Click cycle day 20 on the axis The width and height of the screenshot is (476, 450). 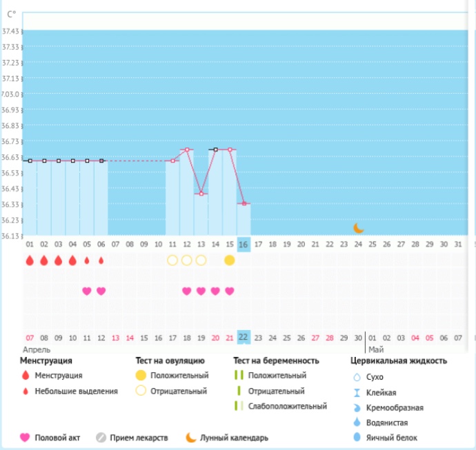pos(300,244)
